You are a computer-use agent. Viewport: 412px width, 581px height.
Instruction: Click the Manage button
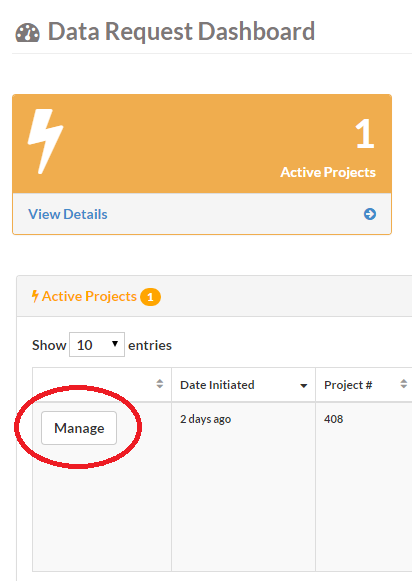click(79, 428)
